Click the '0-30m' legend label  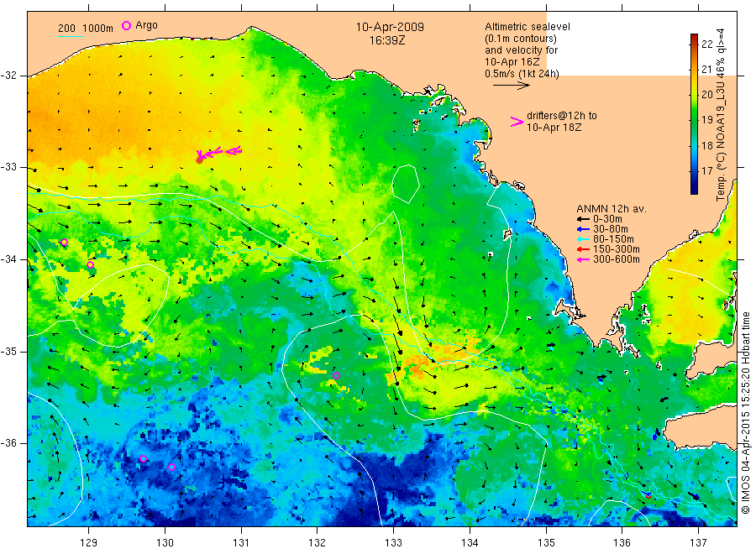pos(607,219)
